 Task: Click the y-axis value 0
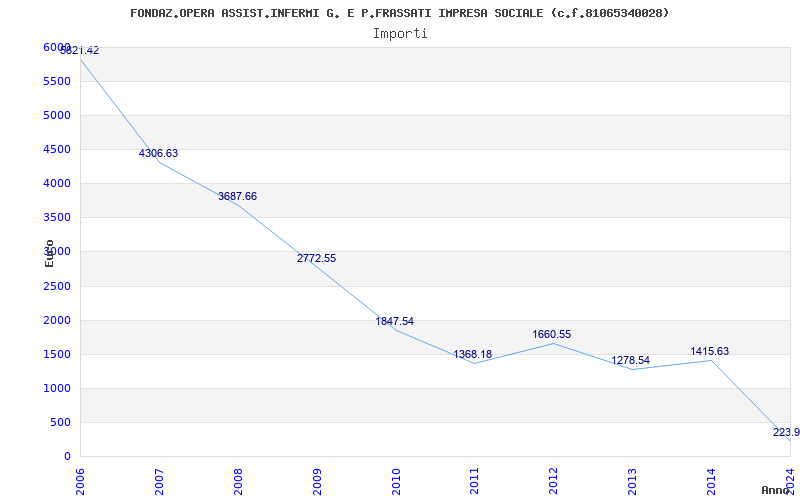(67, 457)
